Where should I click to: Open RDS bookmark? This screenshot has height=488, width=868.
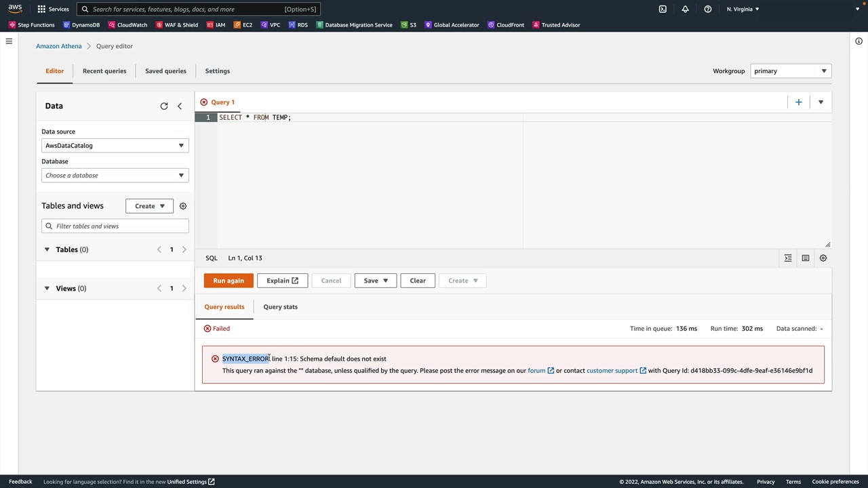coord(298,25)
